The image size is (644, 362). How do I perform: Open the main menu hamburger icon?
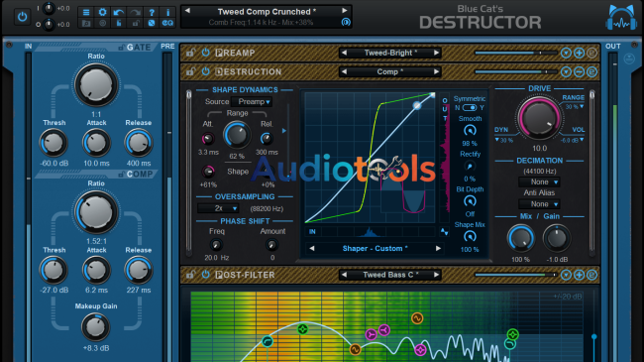[86, 12]
